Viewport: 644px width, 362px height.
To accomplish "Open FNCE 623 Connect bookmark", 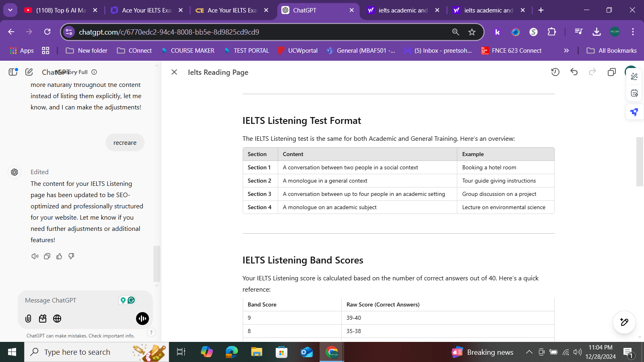I will click(x=511, y=51).
